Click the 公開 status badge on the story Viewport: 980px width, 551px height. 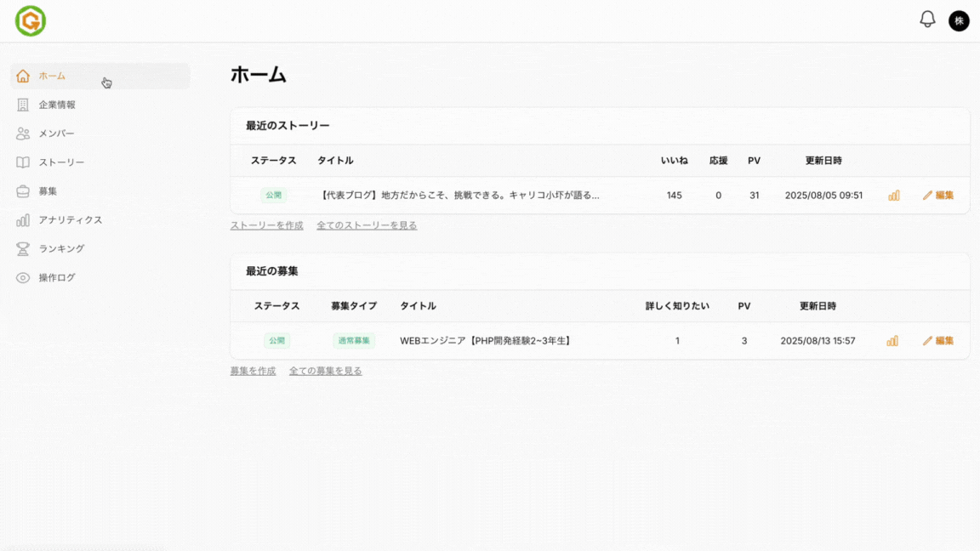click(273, 195)
